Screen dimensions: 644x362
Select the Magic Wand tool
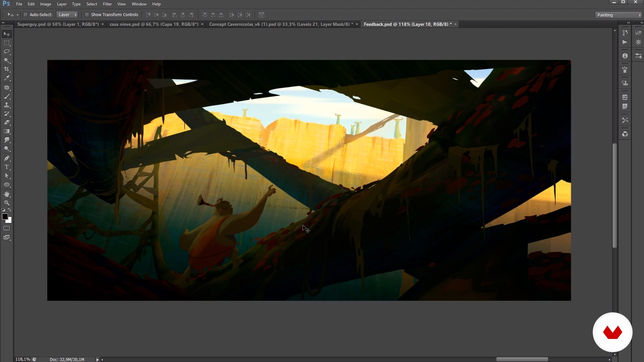pyautogui.click(x=7, y=60)
